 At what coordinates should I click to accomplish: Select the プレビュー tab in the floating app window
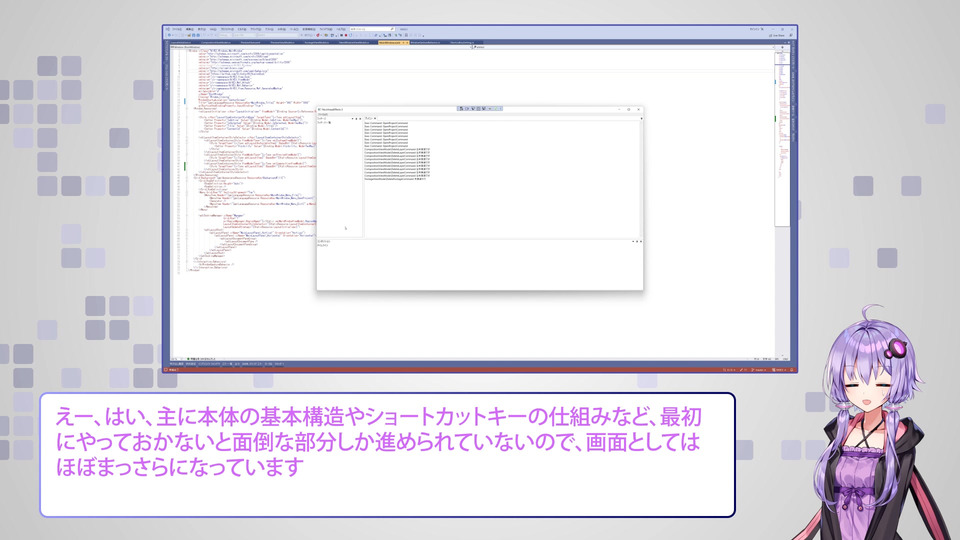(x=368, y=118)
